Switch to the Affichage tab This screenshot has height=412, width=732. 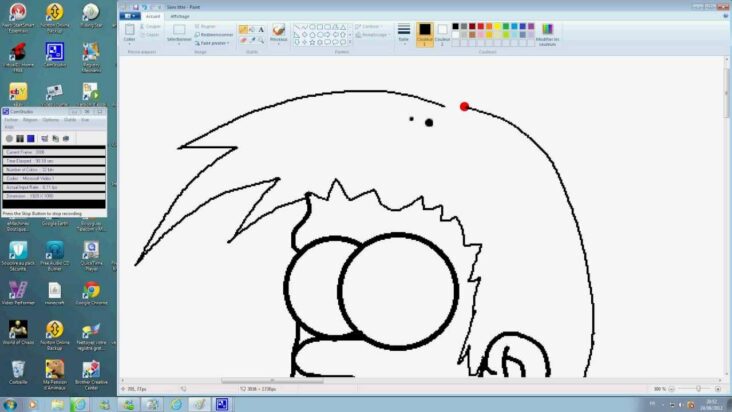click(179, 16)
